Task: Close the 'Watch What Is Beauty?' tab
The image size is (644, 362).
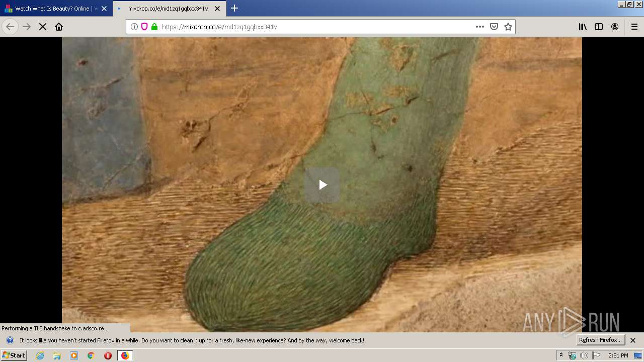Action: (104, 9)
